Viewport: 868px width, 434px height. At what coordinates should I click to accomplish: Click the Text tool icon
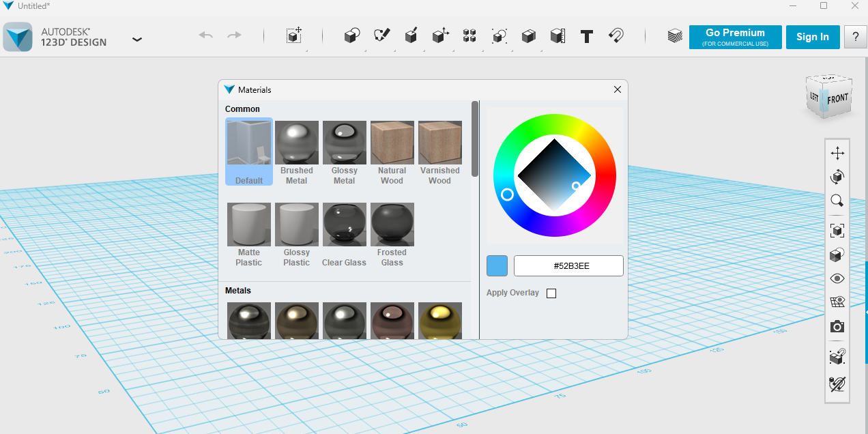click(x=586, y=36)
